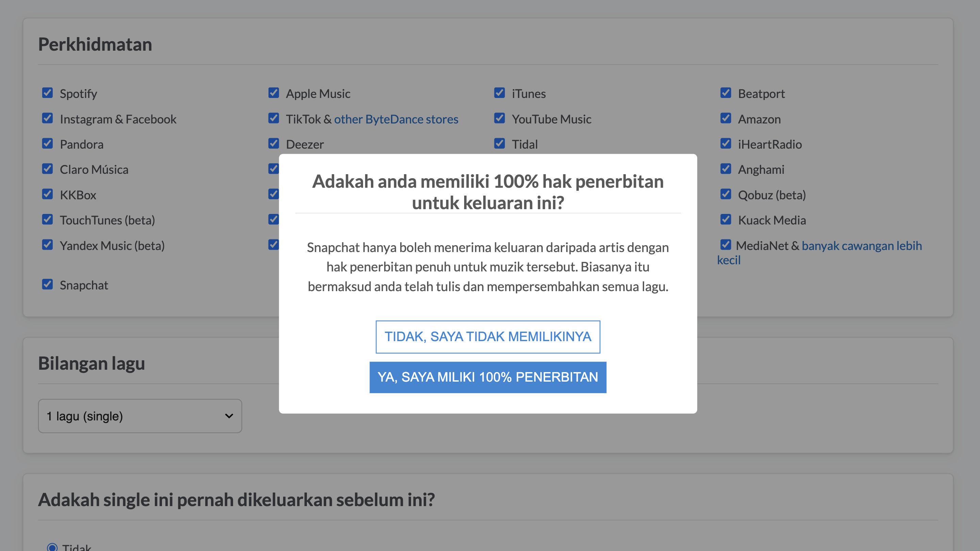Toggle the iTunes checkbox
Viewport: 980px width, 551px height.
pos(500,93)
